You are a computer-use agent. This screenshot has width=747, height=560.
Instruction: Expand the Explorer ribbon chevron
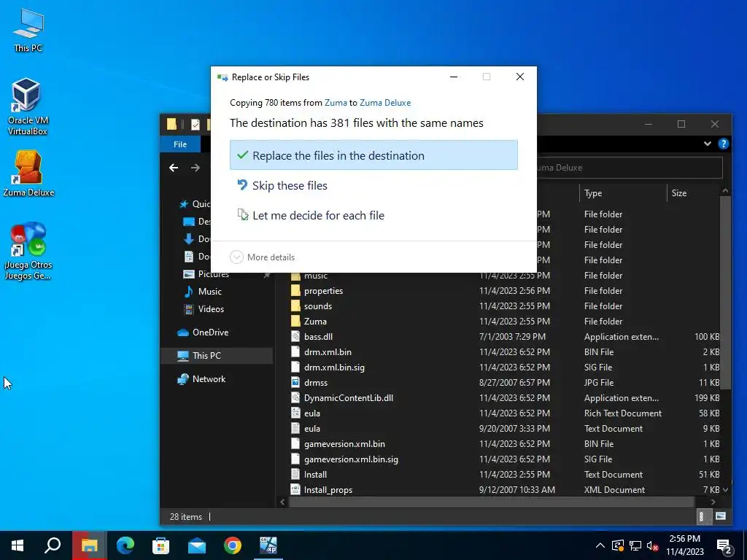[x=708, y=144]
